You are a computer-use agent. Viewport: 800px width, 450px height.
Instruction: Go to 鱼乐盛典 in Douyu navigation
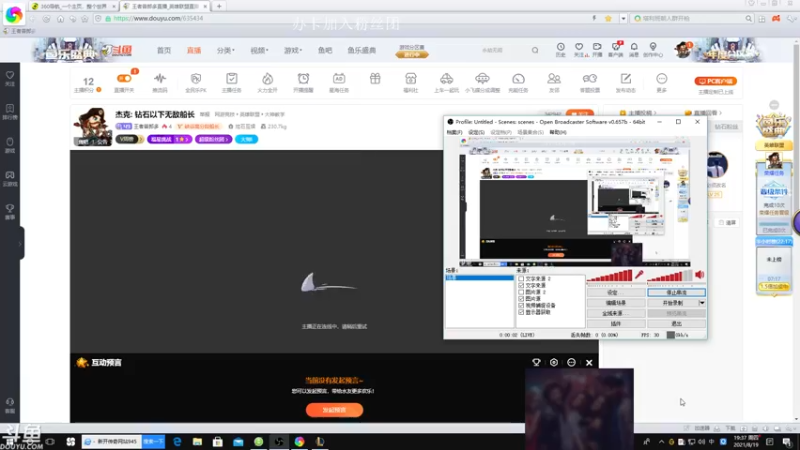(362, 51)
